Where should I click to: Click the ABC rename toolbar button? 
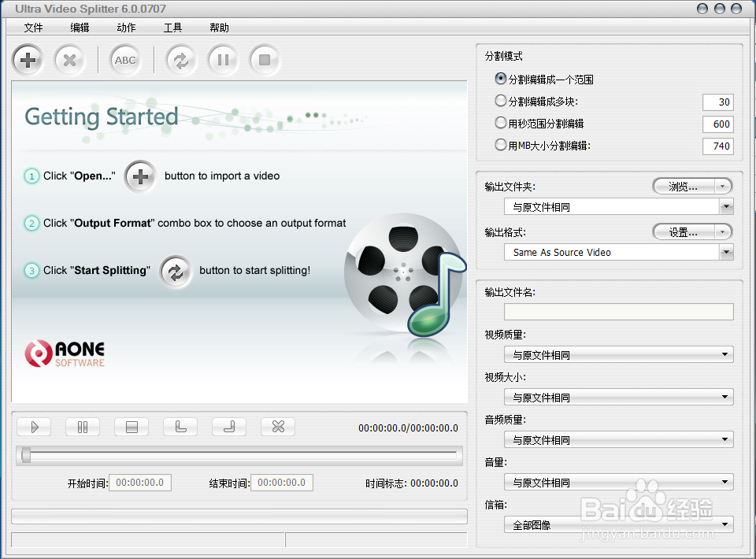tap(125, 61)
